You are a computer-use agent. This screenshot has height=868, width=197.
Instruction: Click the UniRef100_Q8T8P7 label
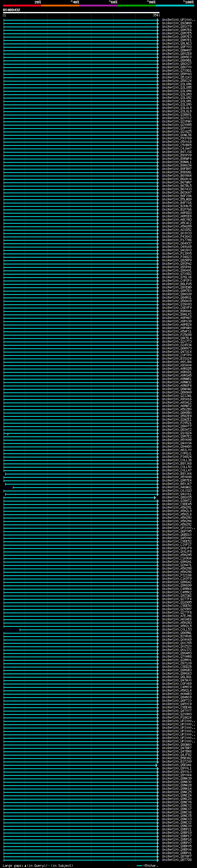[x=176, y=856]
